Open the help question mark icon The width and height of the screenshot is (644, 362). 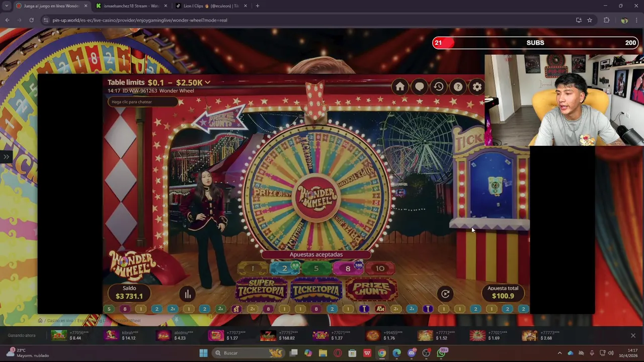[x=458, y=86]
